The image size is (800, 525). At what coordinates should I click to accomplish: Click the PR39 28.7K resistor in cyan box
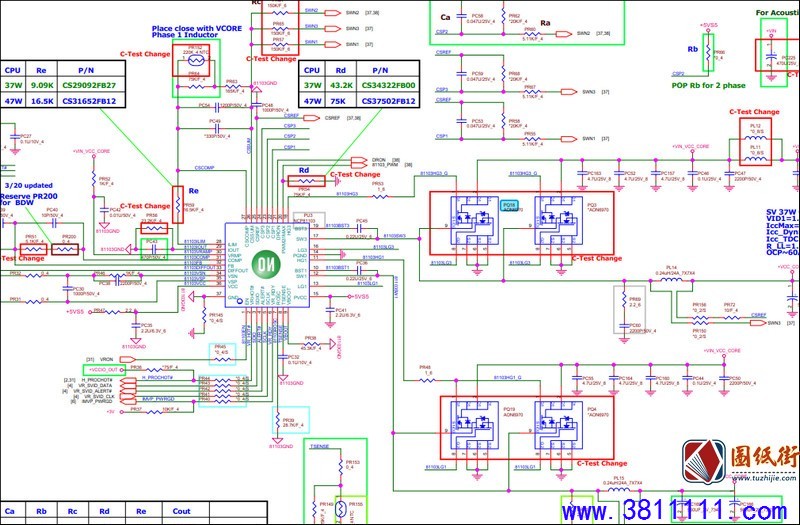click(278, 422)
